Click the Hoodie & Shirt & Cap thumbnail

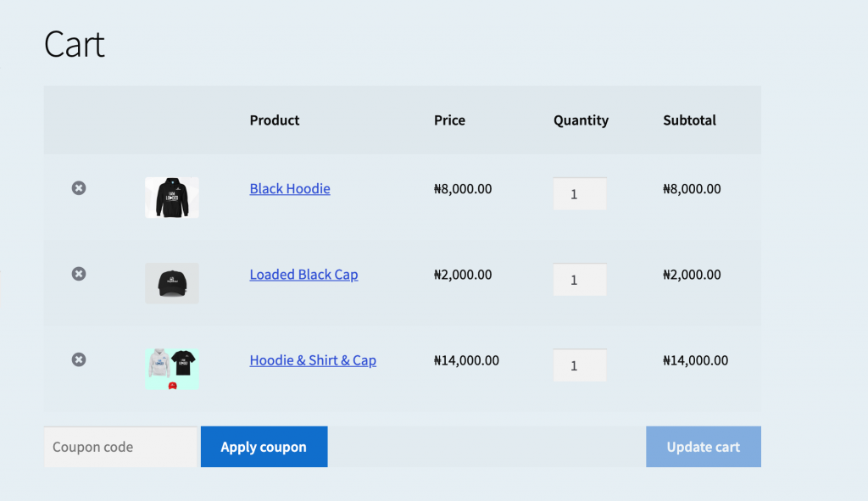[x=172, y=368]
